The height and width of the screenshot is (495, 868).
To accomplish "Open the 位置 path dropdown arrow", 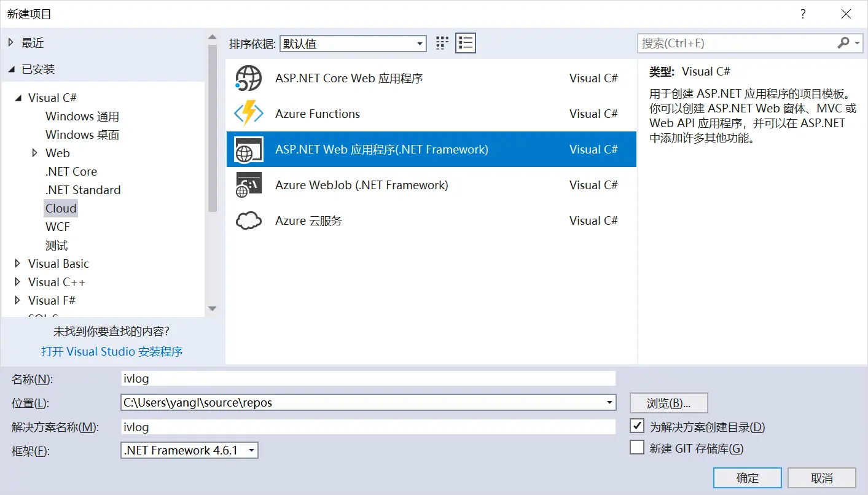I will pyautogui.click(x=609, y=403).
